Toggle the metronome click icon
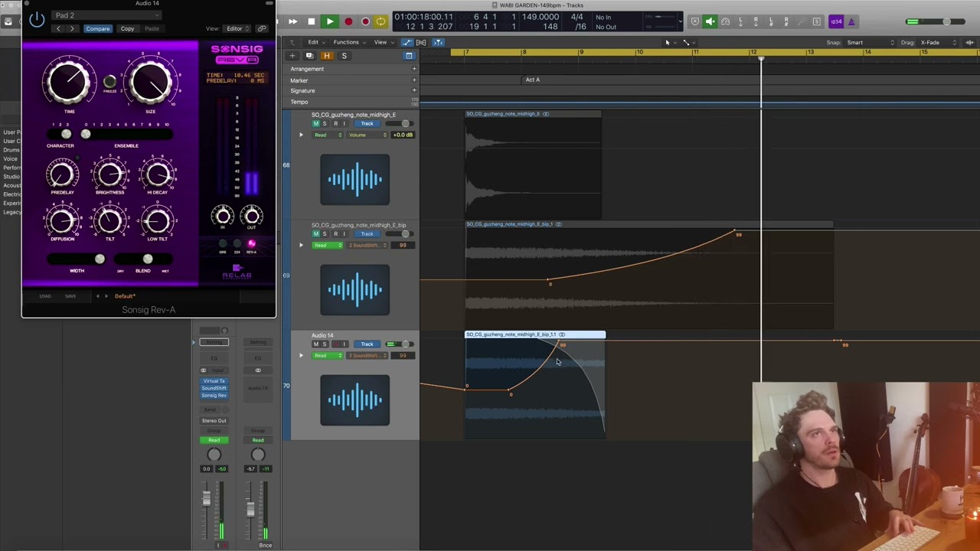Screen dimensions: 980x551 [x=851, y=21]
